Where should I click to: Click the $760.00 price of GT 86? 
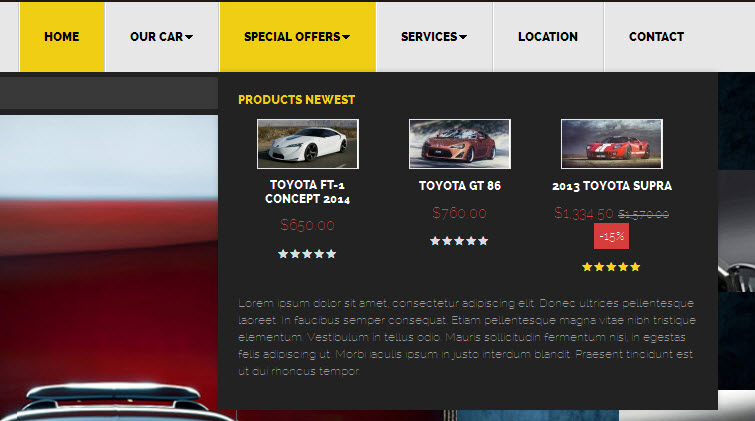459,213
